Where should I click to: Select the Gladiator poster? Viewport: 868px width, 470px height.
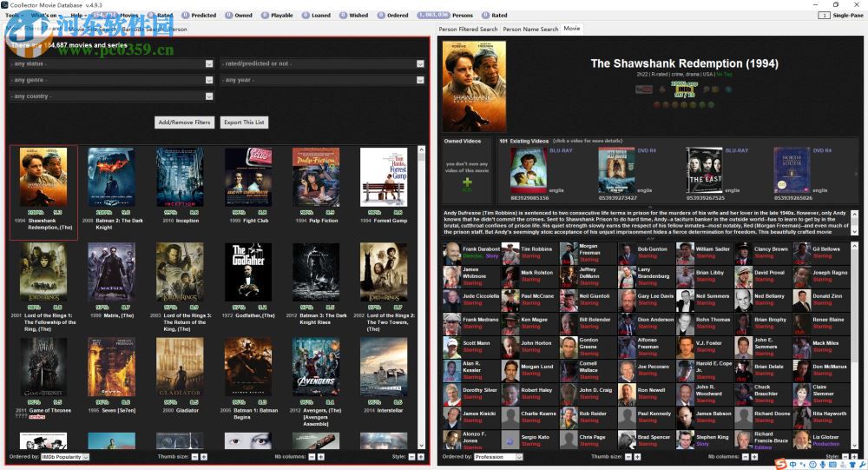coord(180,367)
